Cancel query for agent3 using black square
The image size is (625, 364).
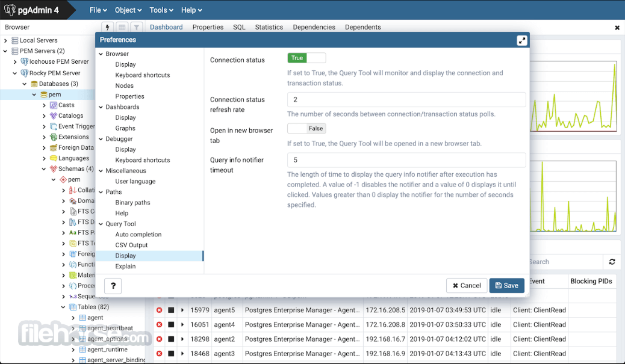171,354
